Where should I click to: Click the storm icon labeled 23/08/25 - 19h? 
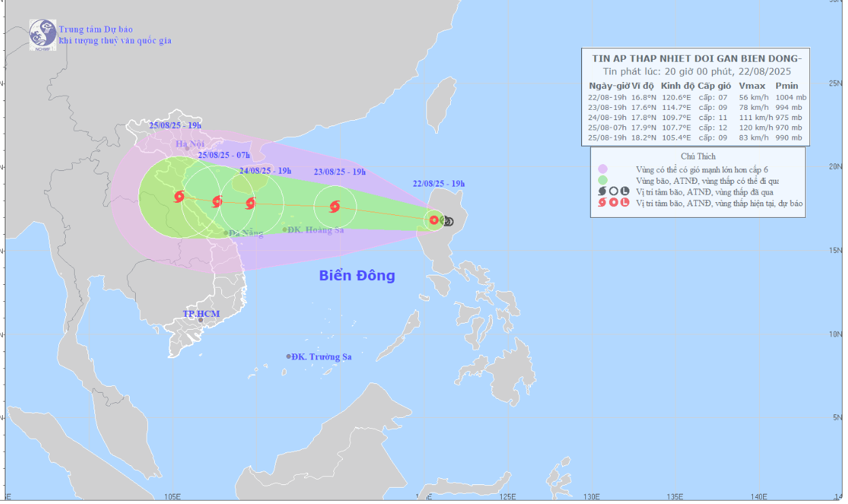point(335,206)
